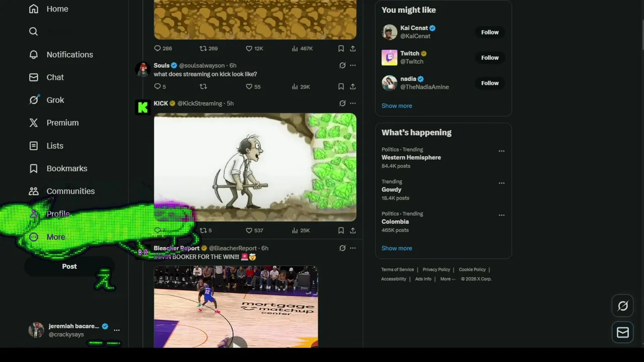
Task: Open more options on Bleacher Report post
Action: coord(353,248)
